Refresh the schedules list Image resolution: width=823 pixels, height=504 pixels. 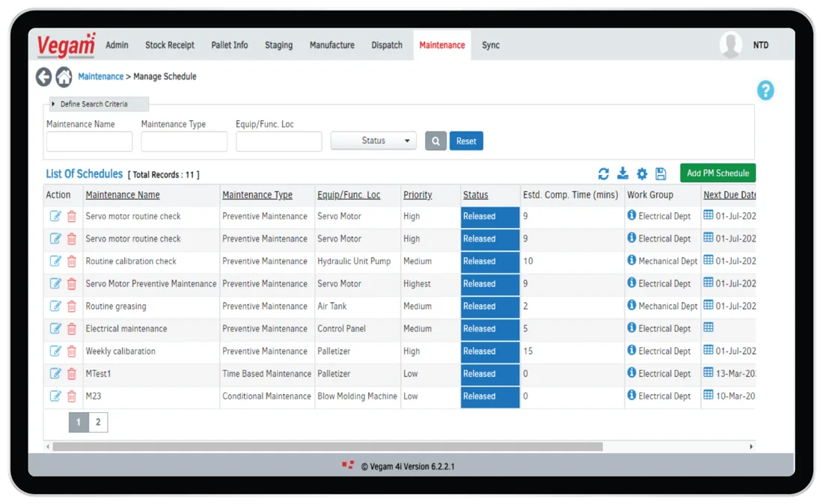pos(603,173)
